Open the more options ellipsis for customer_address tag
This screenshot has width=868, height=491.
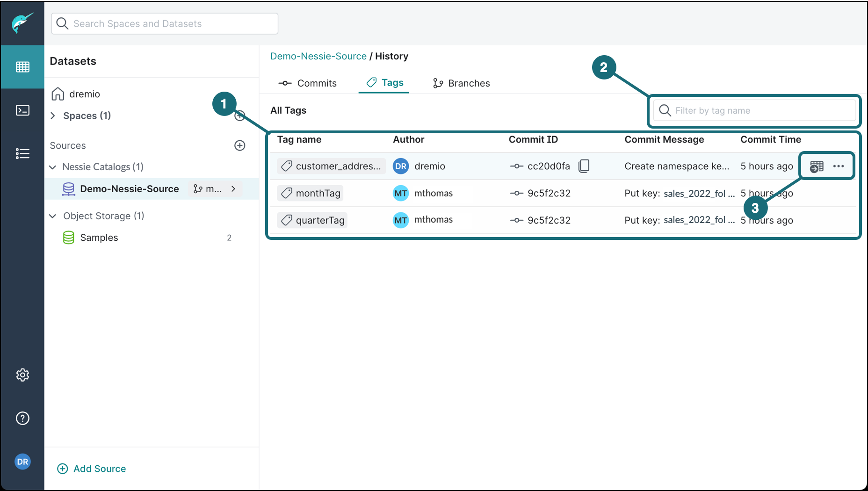click(839, 166)
